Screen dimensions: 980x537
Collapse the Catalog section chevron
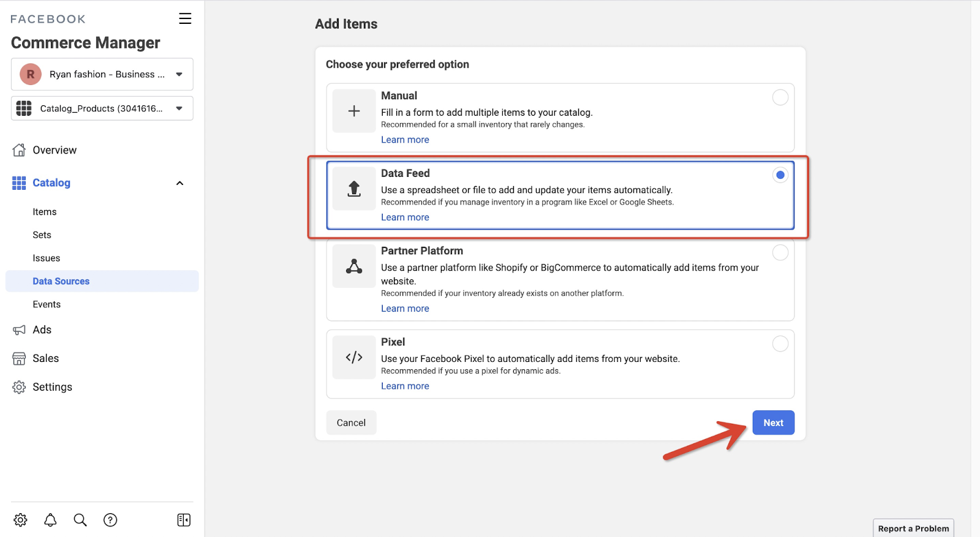(x=179, y=183)
